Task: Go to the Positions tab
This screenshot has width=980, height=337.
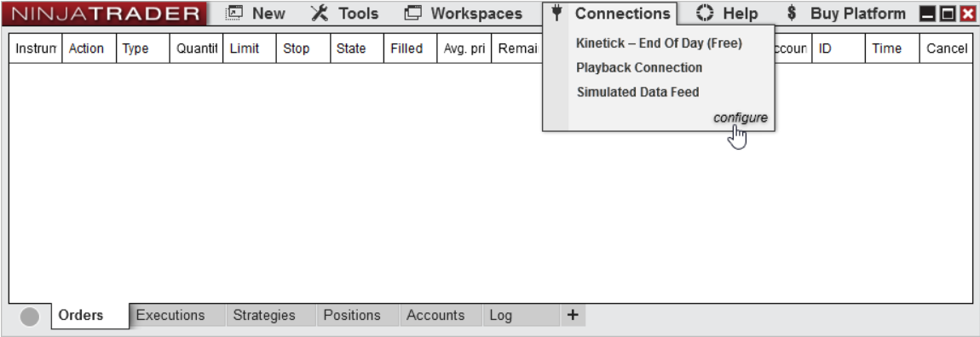Action: click(x=351, y=315)
